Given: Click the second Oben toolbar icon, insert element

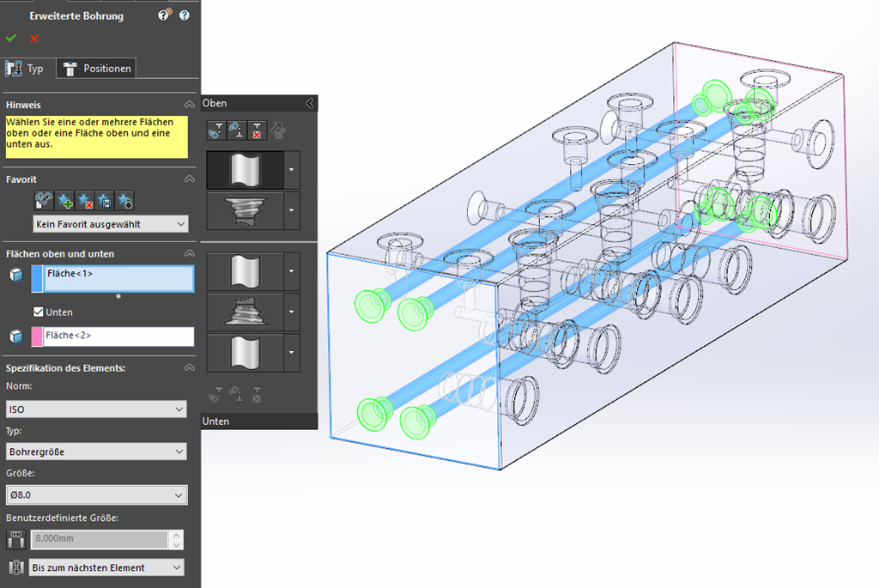Looking at the screenshot, I should pyautogui.click(x=237, y=130).
